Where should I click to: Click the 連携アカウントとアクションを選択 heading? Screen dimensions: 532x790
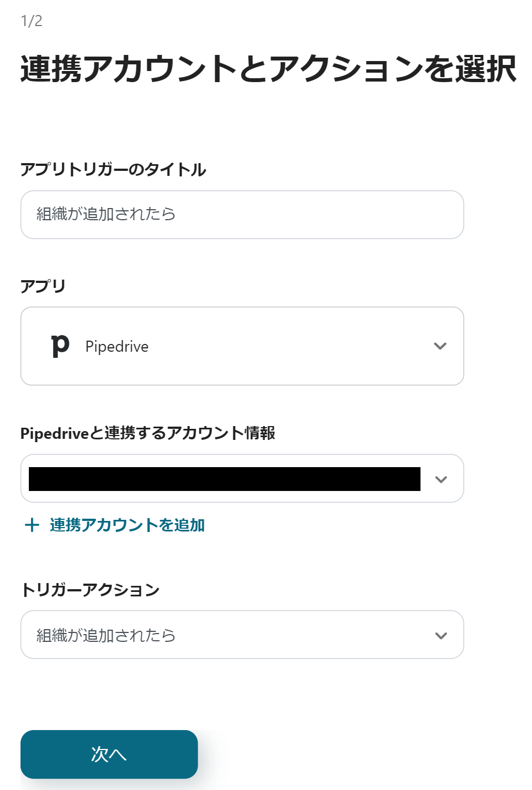coord(268,69)
